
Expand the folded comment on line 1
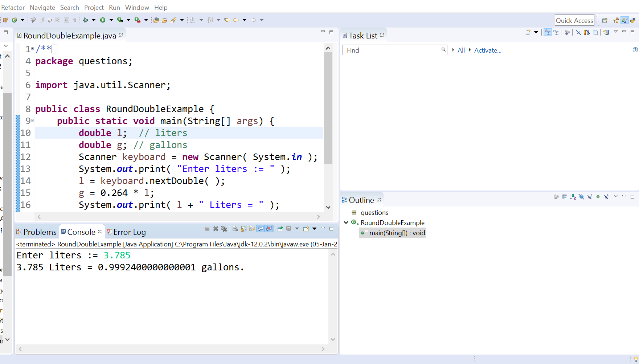pos(32,48)
